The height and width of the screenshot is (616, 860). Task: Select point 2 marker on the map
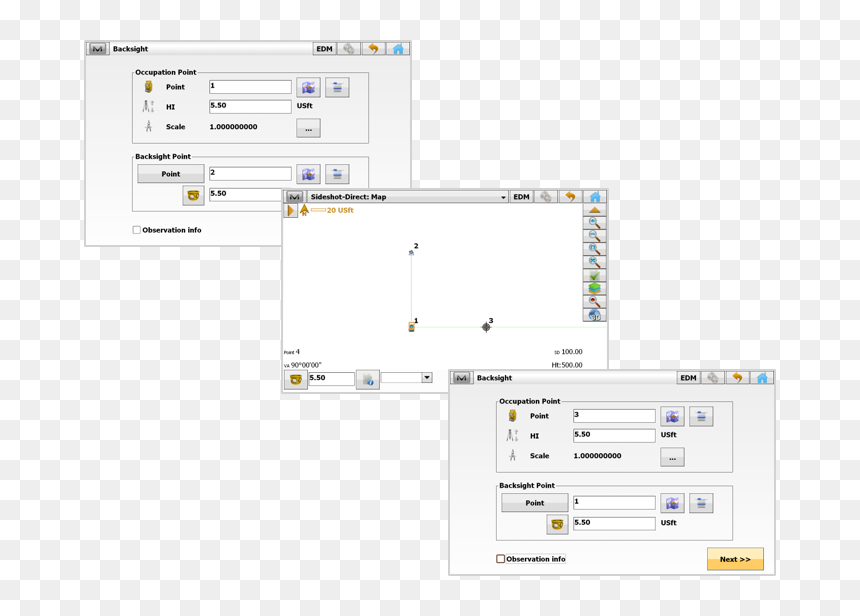[411, 252]
